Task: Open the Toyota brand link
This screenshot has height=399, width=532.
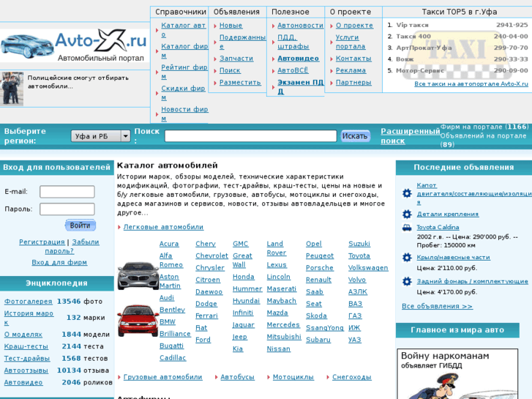Action: (x=359, y=256)
